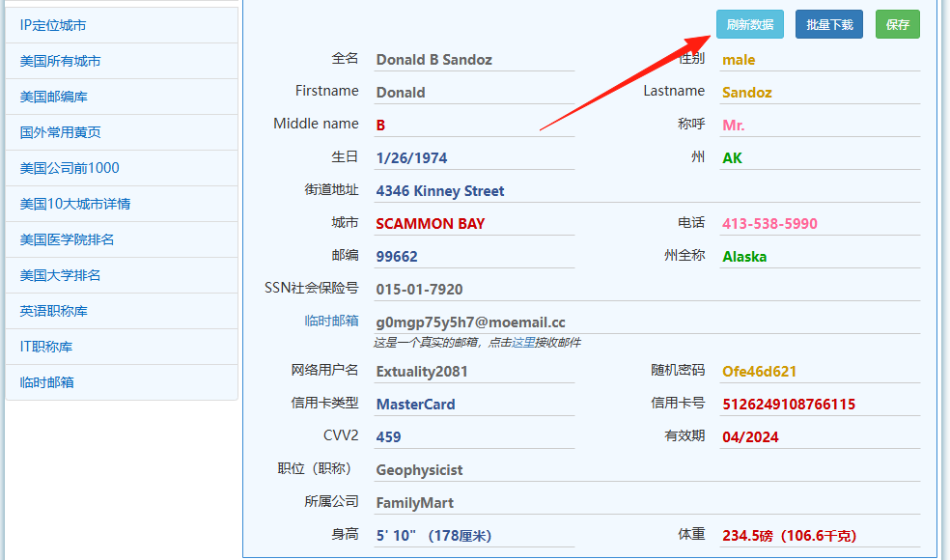This screenshot has height=560, width=950.
Task: Click the blue 临时邮箱 label beside the email field
Action: pyautogui.click(x=331, y=321)
